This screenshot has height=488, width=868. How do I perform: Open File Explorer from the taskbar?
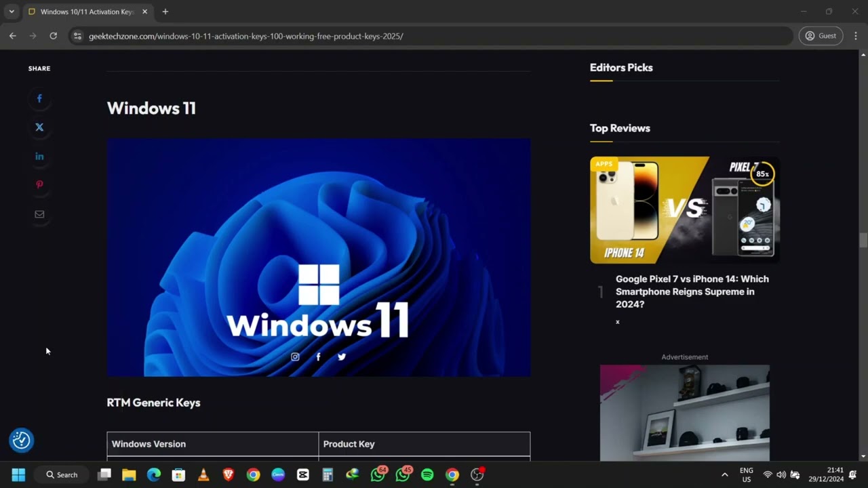[x=129, y=475]
